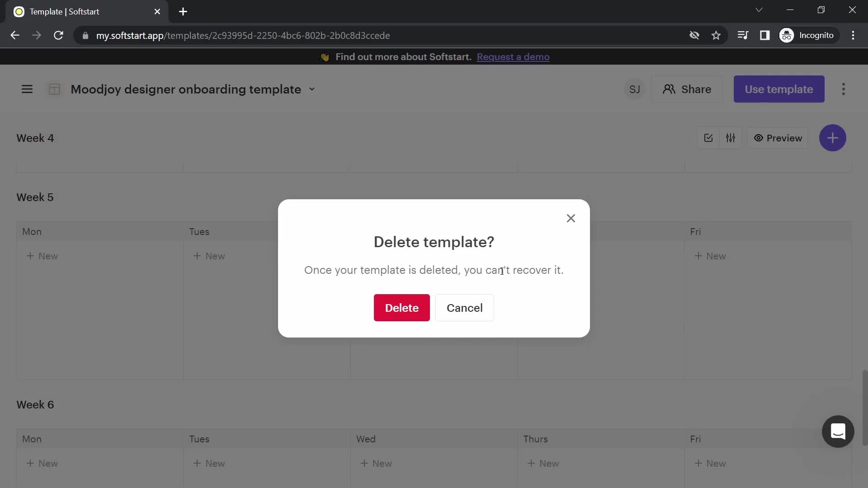Bookmark this page with star icon

coord(716,35)
